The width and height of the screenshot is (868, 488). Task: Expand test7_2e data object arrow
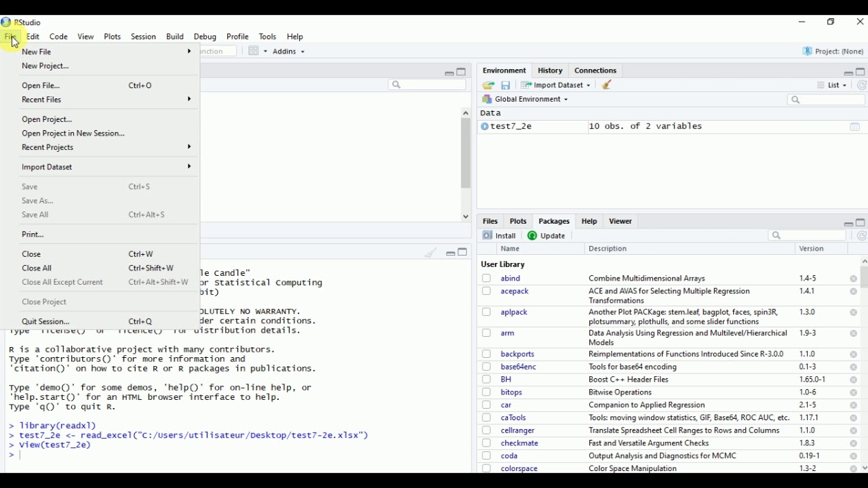[x=485, y=127]
